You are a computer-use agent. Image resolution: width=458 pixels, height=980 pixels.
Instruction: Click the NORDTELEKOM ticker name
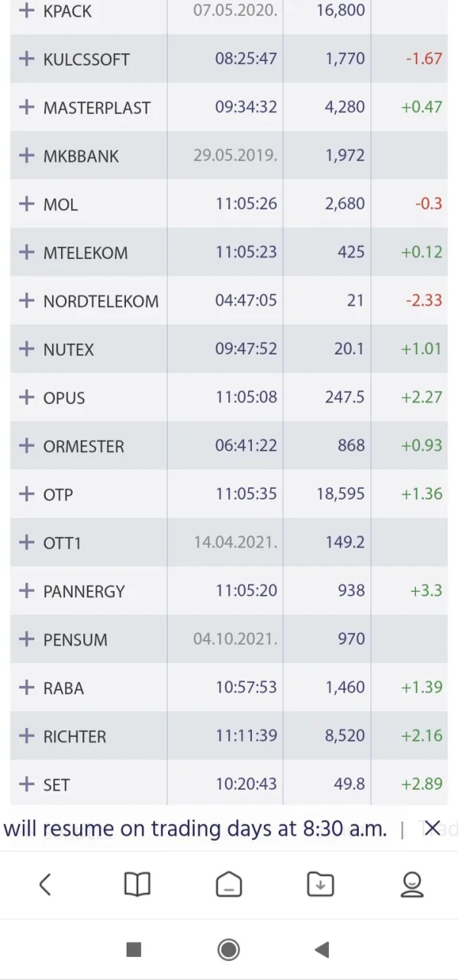pyautogui.click(x=101, y=301)
